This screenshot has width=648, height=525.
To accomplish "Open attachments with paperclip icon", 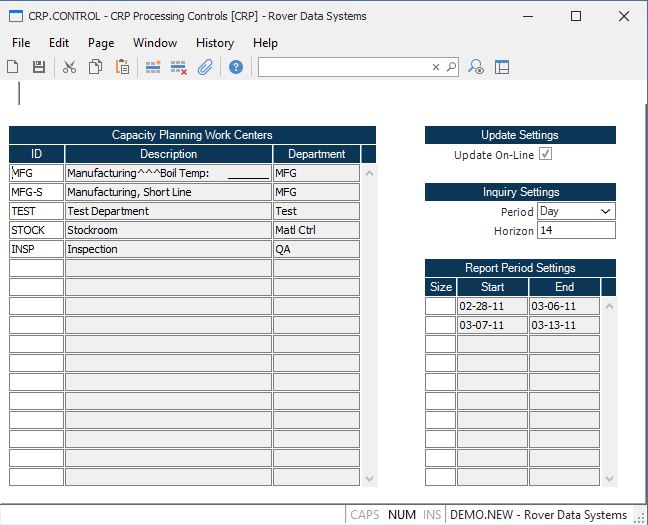I will tap(205, 67).
